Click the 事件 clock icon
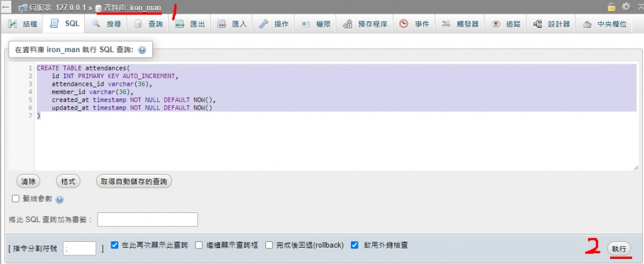Screen dimensions: 644x264 pyautogui.click(x=404, y=24)
